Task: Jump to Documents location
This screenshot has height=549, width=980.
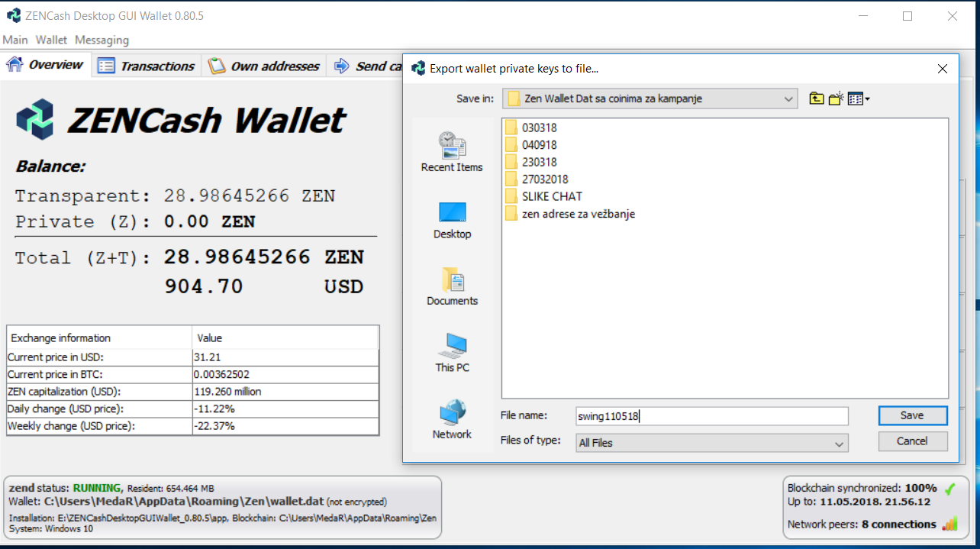Action: click(452, 286)
